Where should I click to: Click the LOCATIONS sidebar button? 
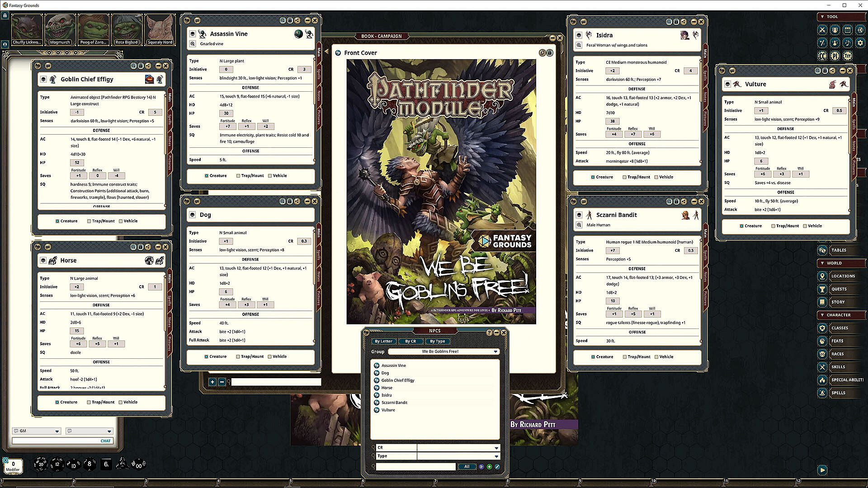click(x=843, y=276)
